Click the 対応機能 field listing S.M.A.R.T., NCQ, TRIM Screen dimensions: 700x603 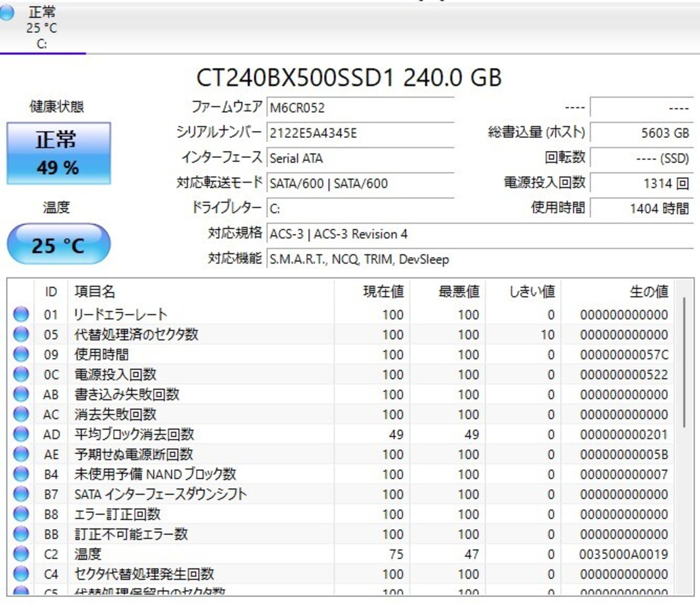[x=480, y=259]
